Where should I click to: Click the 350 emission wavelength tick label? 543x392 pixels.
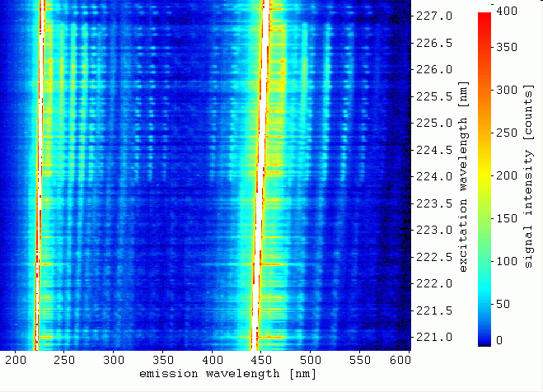(x=163, y=360)
